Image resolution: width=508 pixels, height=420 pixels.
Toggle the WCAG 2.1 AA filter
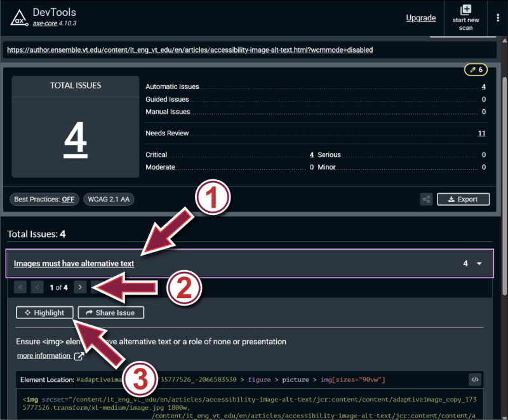click(109, 199)
